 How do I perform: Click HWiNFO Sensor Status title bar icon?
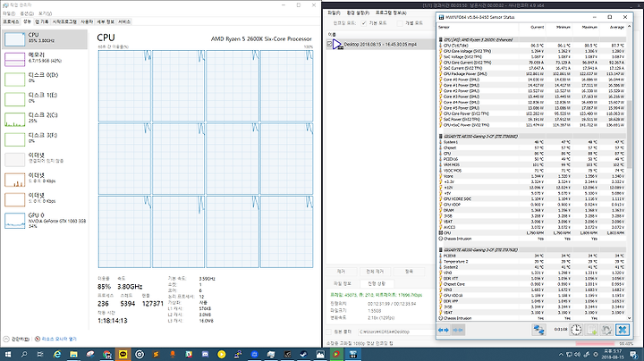(x=442, y=17)
